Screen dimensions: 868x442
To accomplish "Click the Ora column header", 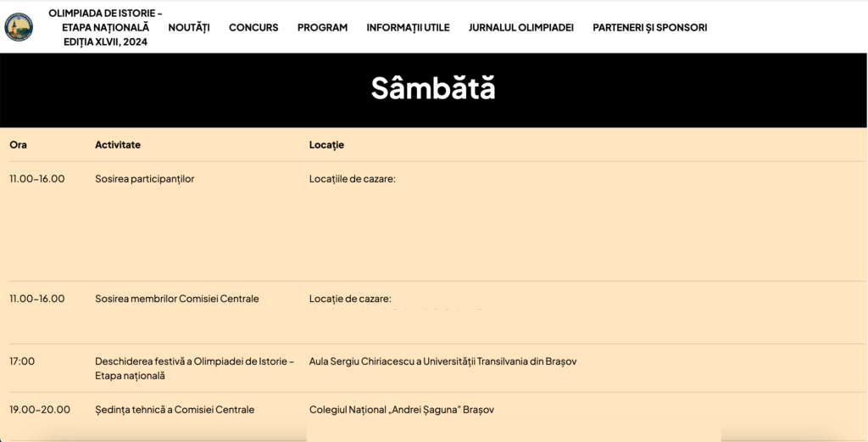I will pyautogui.click(x=19, y=145).
